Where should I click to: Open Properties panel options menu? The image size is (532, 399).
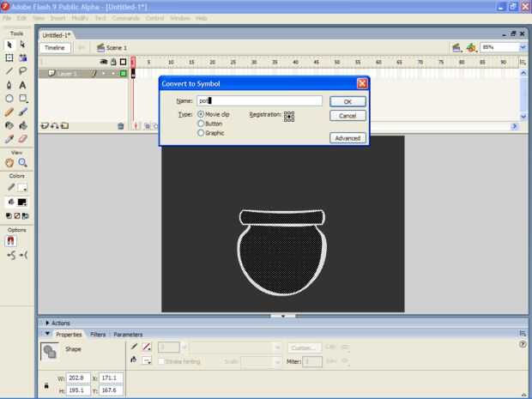click(523, 334)
